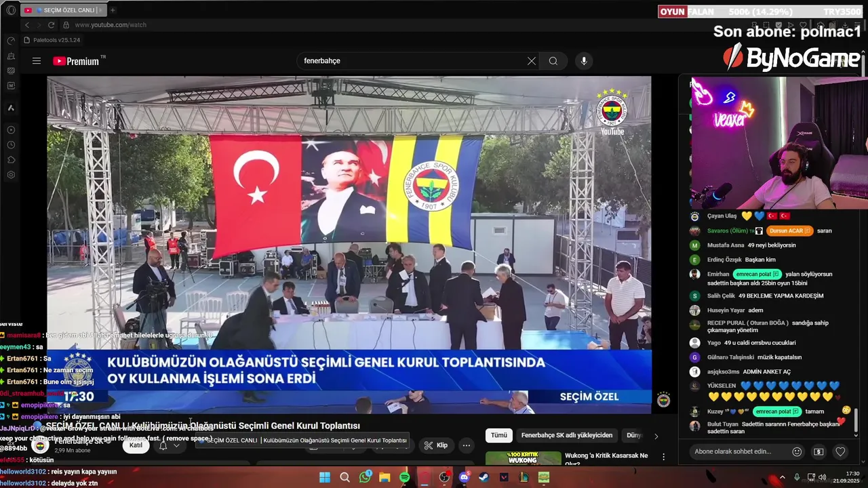Open File Explorer from the taskbar
The image size is (868, 488).
385,477
